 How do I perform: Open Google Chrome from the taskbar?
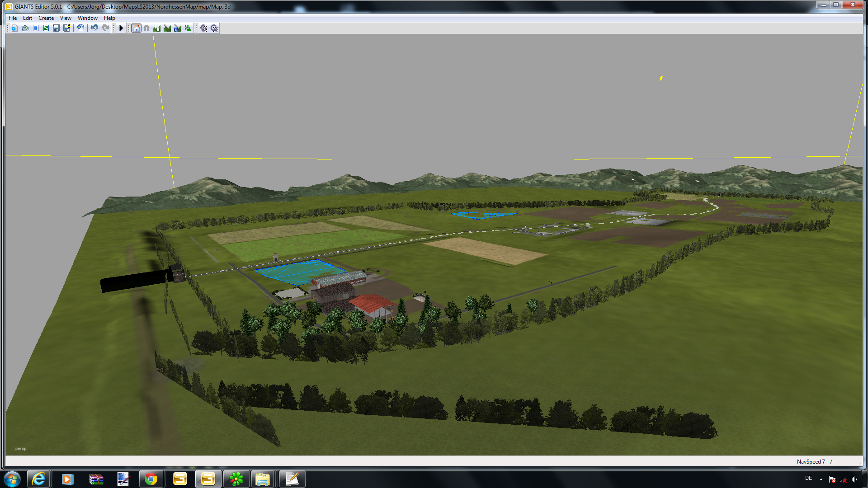pyautogui.click(x=151, y=479)
